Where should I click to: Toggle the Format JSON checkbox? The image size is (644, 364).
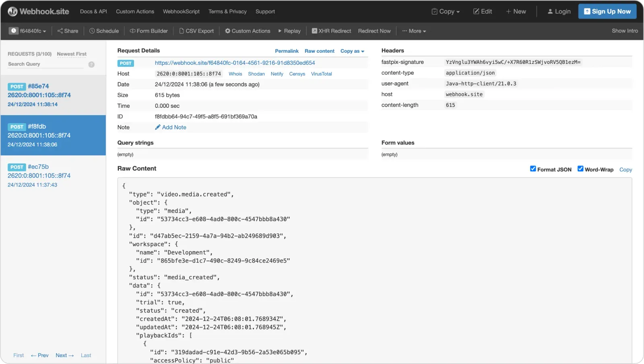(x=533, y=169)
